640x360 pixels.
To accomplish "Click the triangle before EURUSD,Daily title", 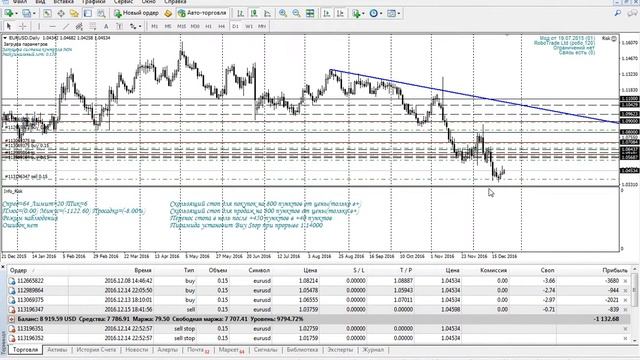I will pyautogui.click(x=5, y=38).
